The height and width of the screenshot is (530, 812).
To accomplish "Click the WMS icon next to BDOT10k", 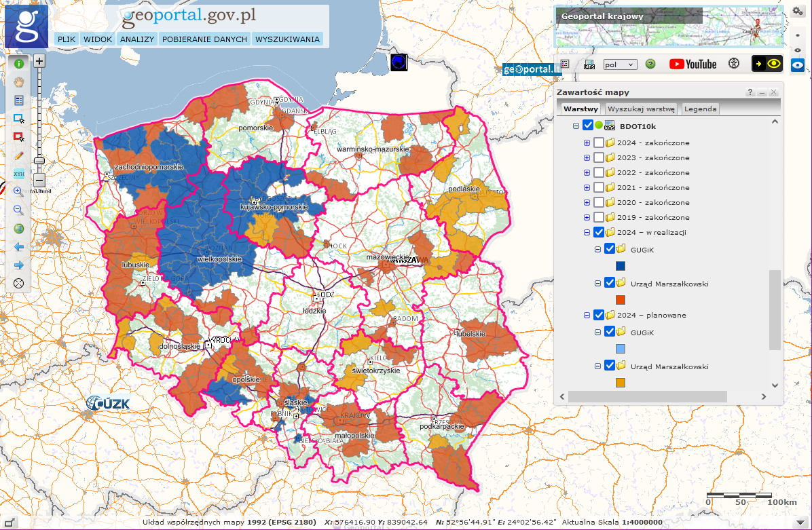I will (x=610, y=126).
